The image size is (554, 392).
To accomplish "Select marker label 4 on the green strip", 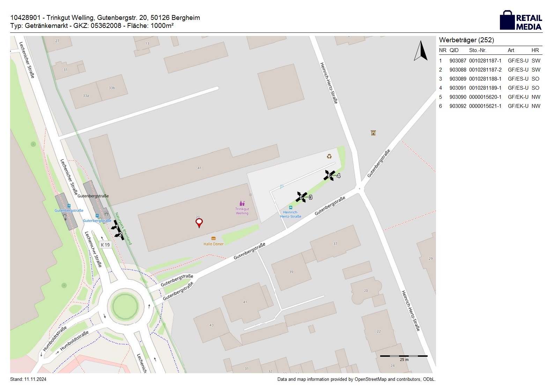I will [x=338, y=176].
